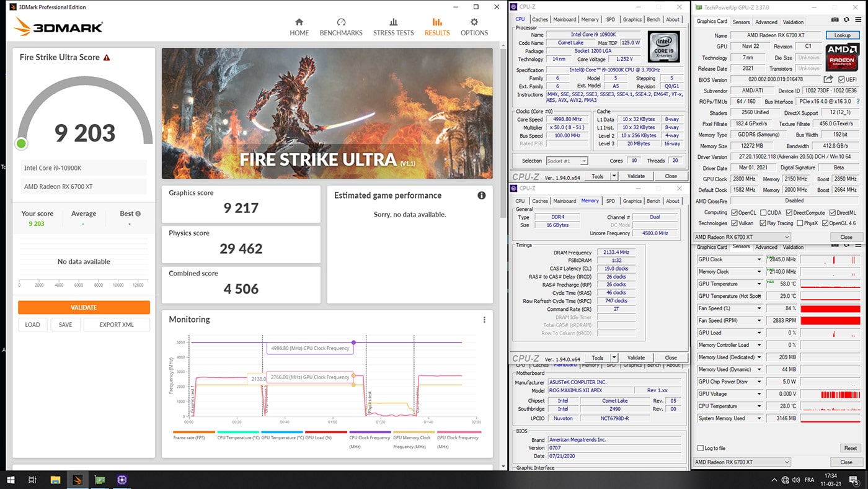Click the BIOS export arrow icon beside UEFI
This screenshot has width=868, height=489.
(828, 79)
